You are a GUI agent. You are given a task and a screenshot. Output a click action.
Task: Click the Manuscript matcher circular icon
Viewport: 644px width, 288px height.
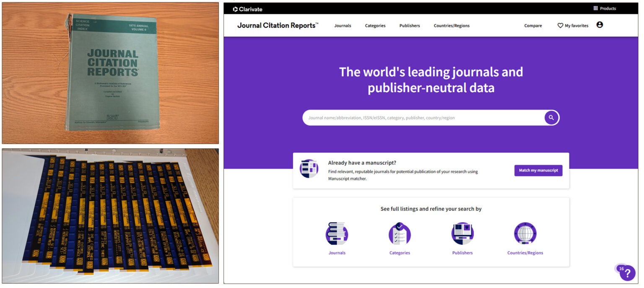coord(309,168)
